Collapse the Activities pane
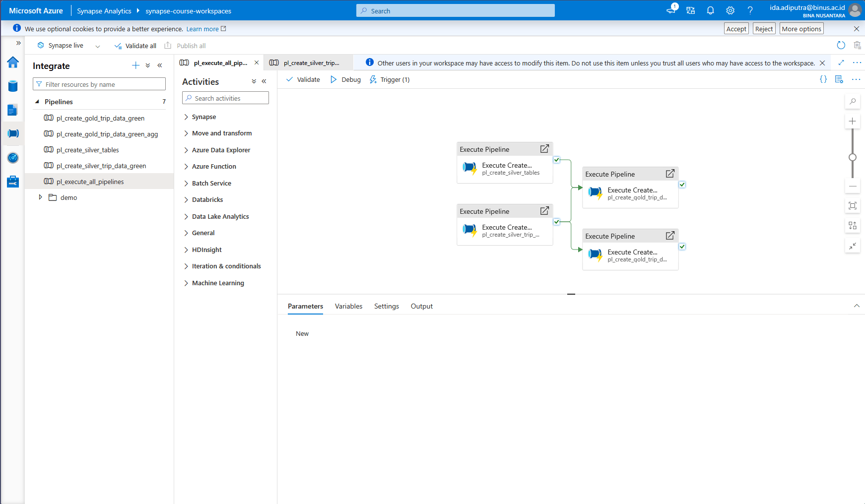This screenshot has width=865, height=504. tap(264, 81)
